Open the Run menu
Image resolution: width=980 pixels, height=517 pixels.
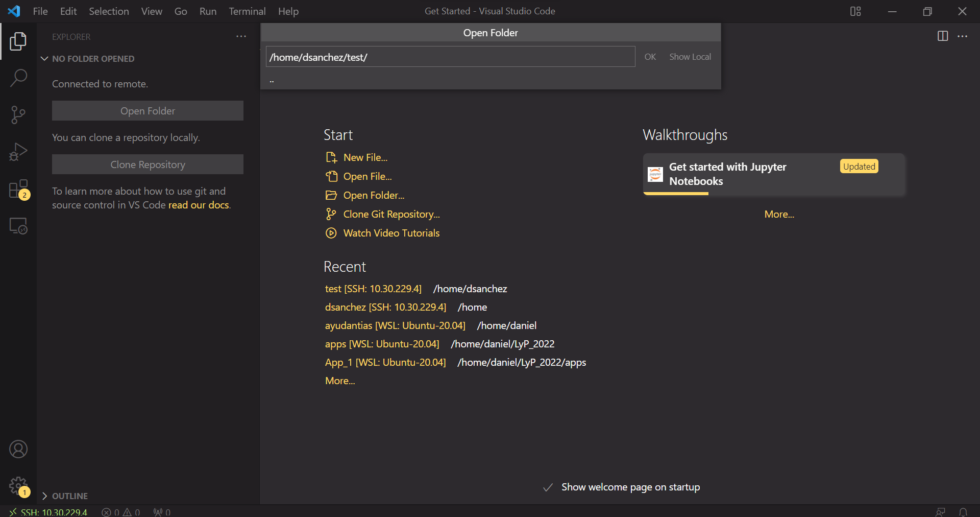click(208, 11)
